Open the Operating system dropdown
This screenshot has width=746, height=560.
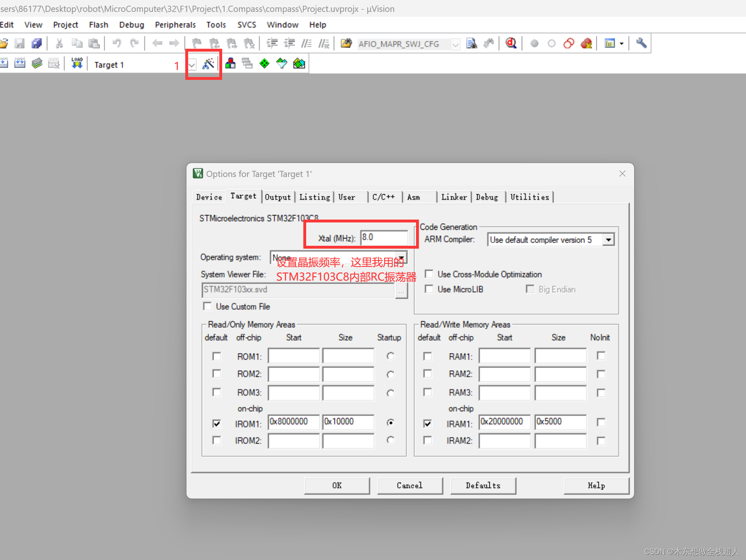pyautogui.click(x=402, y=257)
